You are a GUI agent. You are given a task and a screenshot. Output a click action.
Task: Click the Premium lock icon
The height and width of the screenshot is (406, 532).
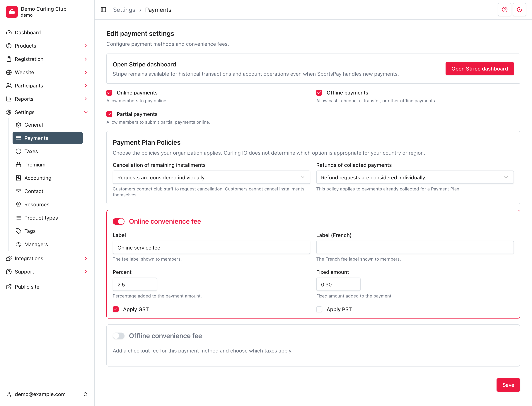[x=18, y=165]
